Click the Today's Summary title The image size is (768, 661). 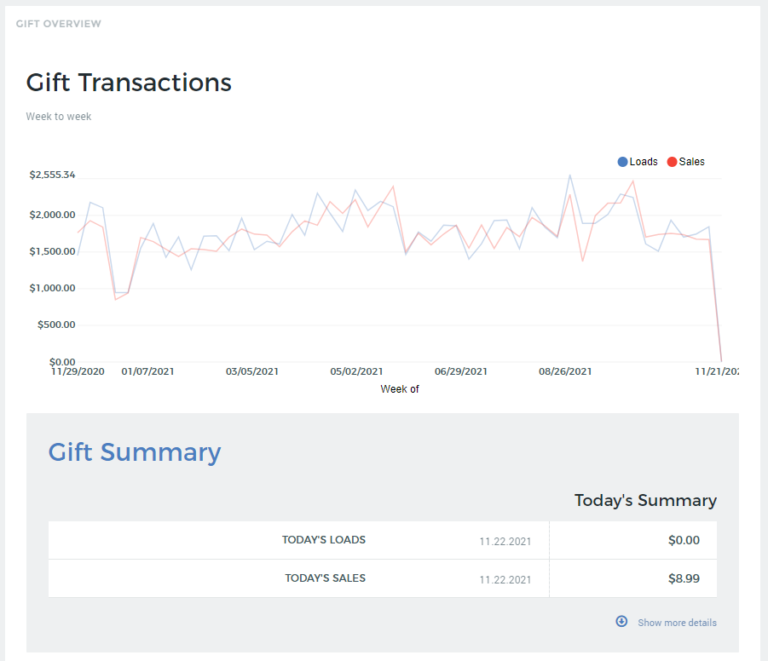pyautogui.click(x=645, y=500)
